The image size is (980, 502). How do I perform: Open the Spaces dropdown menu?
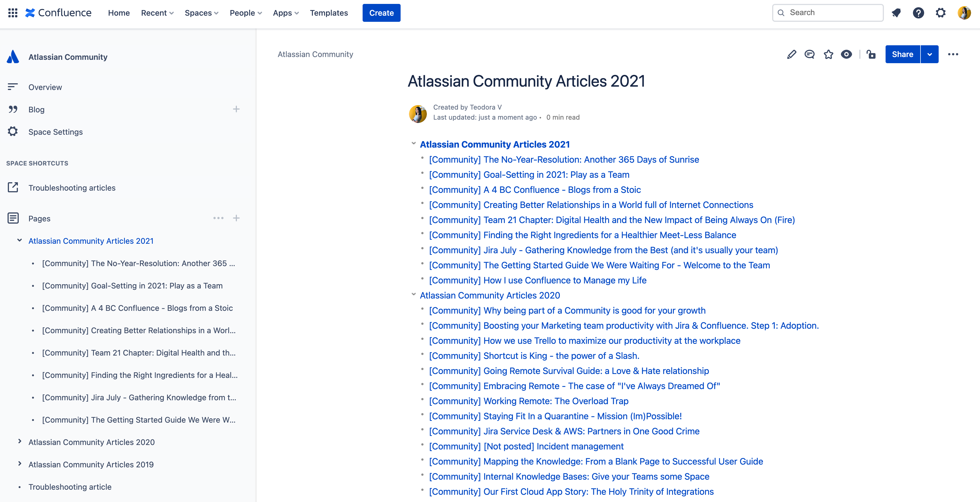(201, 13)
